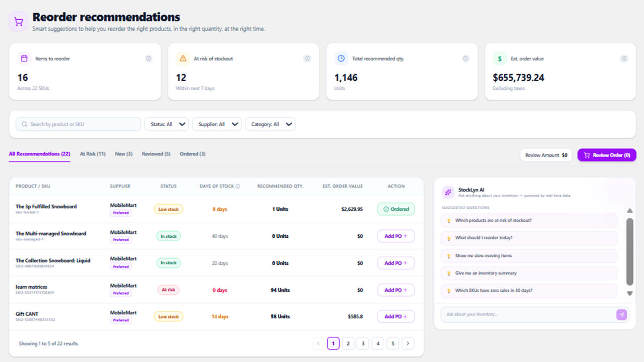
Task: Add PO for learn matrices row
Action: (396, 290)
